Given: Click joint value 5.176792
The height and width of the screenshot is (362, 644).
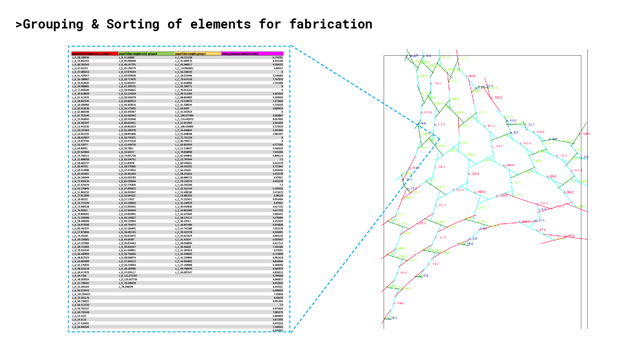Looking at the screenshot, I should click(278, 58).
